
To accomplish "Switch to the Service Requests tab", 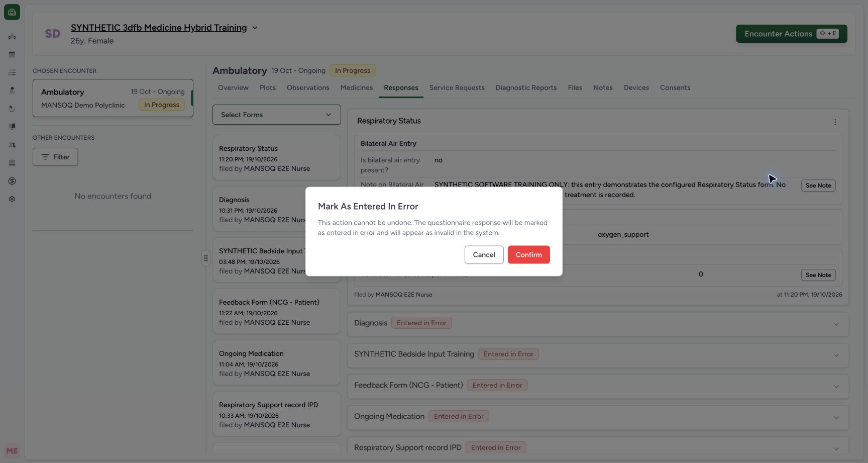I will [x=457, y=87].
